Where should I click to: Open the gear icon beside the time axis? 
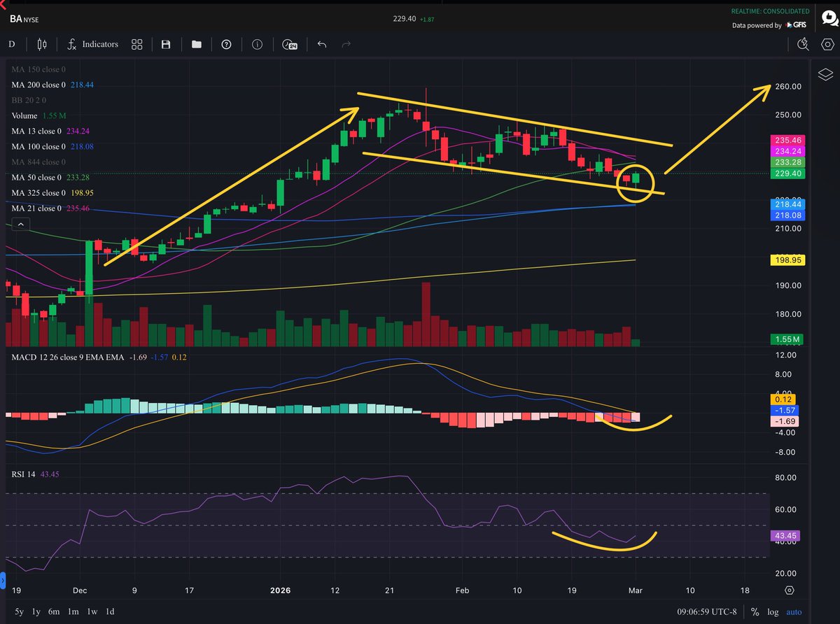pyautogui.click(x=790, y=590)
